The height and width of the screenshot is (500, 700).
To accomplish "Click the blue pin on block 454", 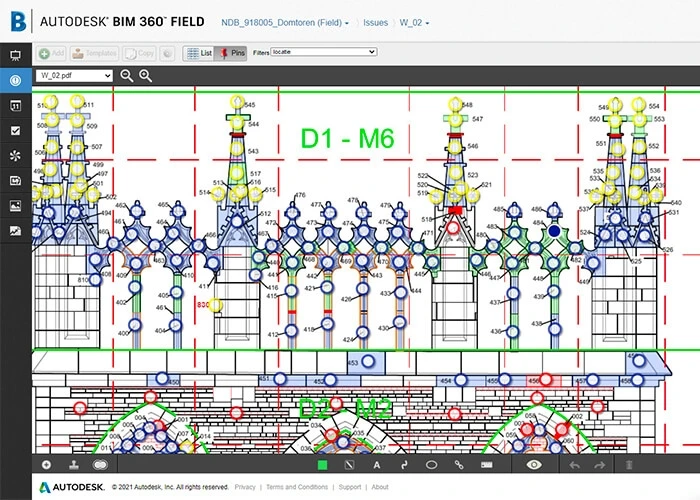I will click(461, 380).
